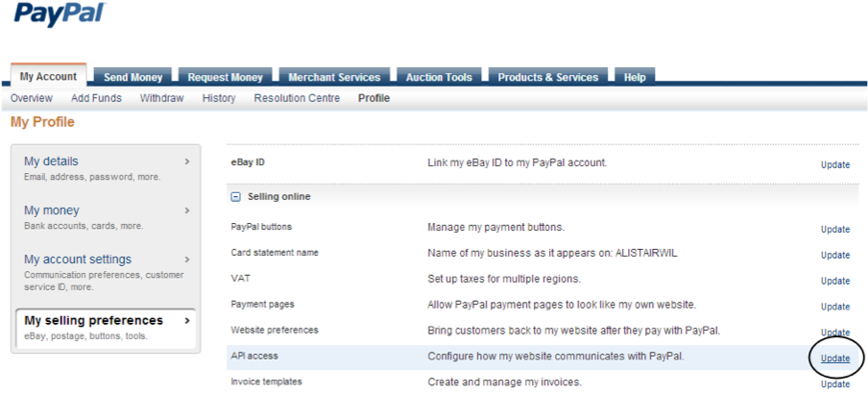Update the API access setting
Viewport: 868px width, 395px height.
[x=834, y=358]
